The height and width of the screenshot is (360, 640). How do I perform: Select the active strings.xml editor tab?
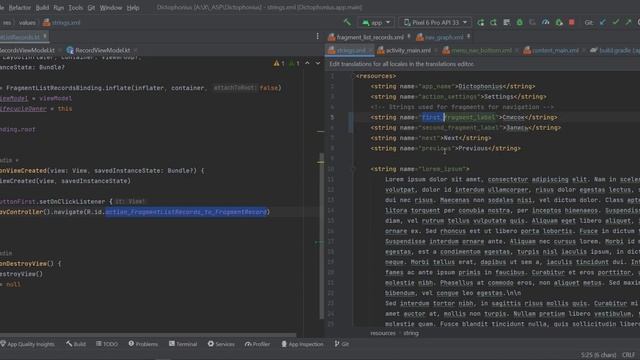point(350,51)
